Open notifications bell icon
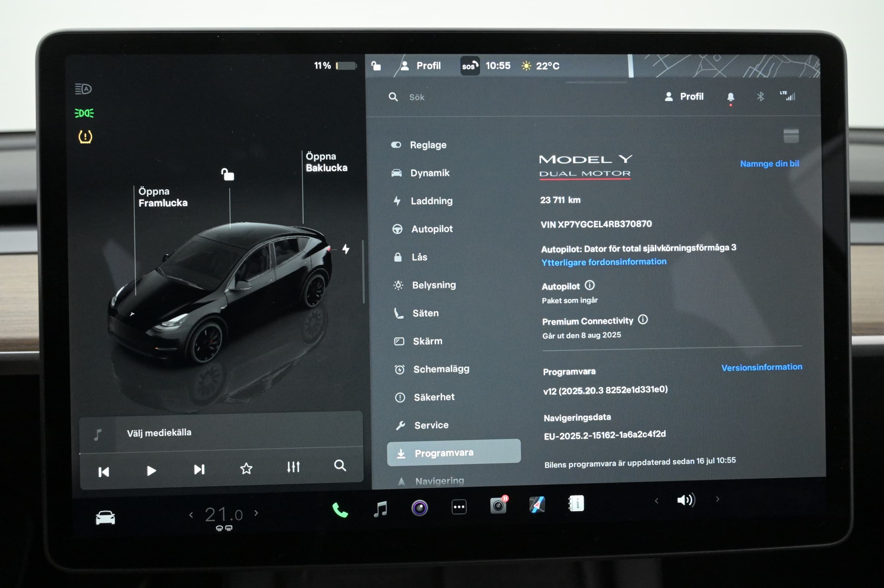This screenshot has width=884, height=588. [731, 98]
